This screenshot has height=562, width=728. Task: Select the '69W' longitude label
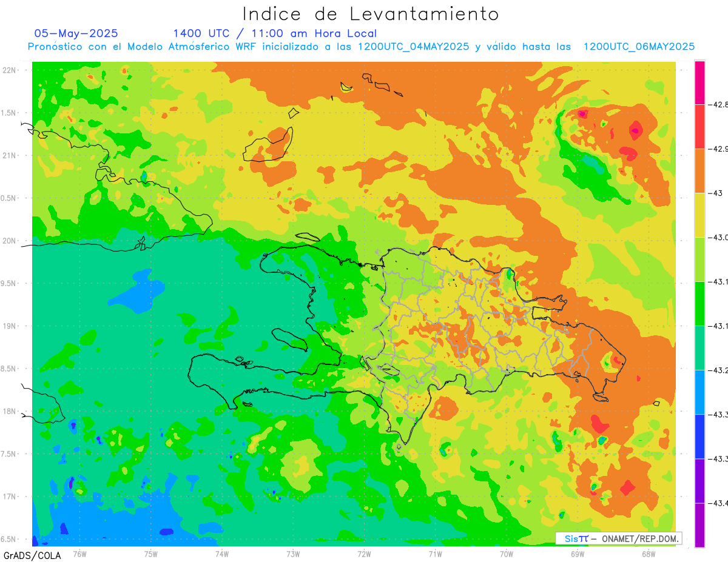578,554
